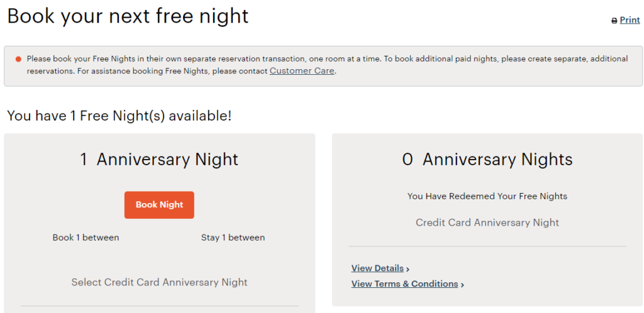
Task: Click 'Credit Card Anniversary Night' in right card
Action: coord(487,222)
